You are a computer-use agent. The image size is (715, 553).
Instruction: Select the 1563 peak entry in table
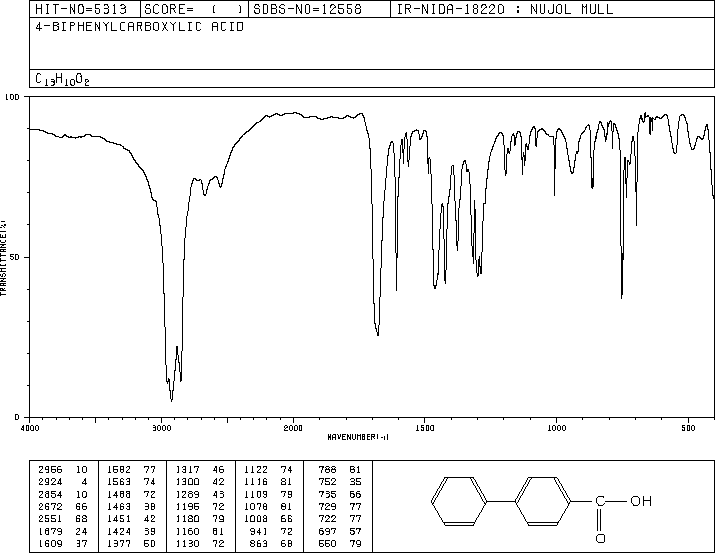coord(131,482)
